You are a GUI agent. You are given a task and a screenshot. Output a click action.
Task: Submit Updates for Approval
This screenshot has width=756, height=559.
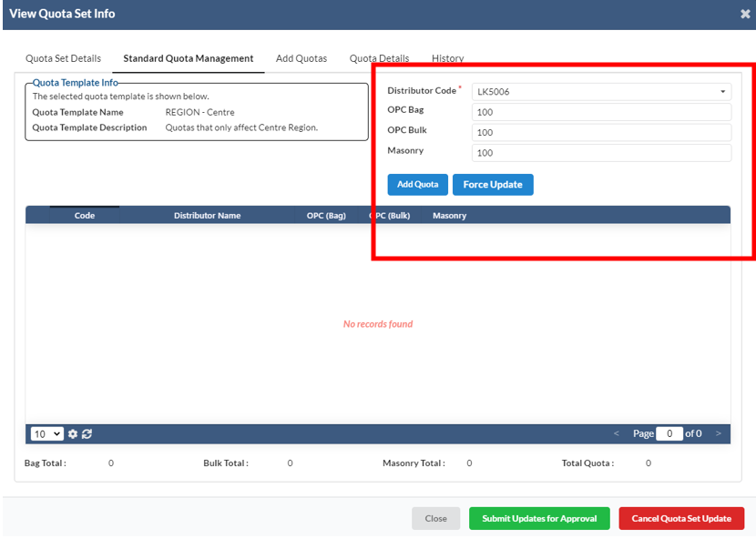pos(539,519)
